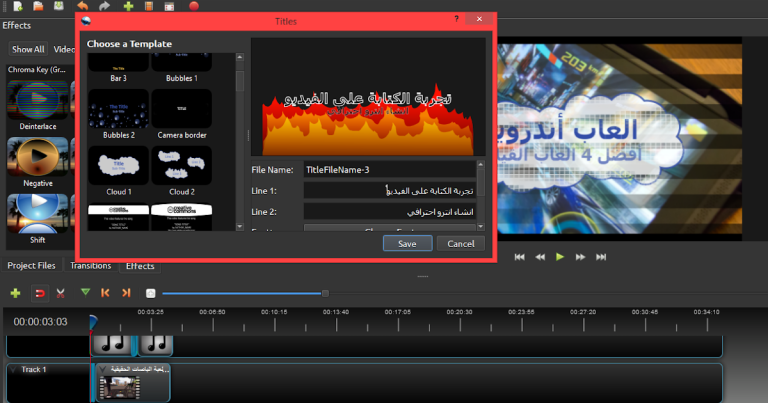Click the green Add Track plus icon
This screenshot has width=768, height=403.
pos(16,293)
